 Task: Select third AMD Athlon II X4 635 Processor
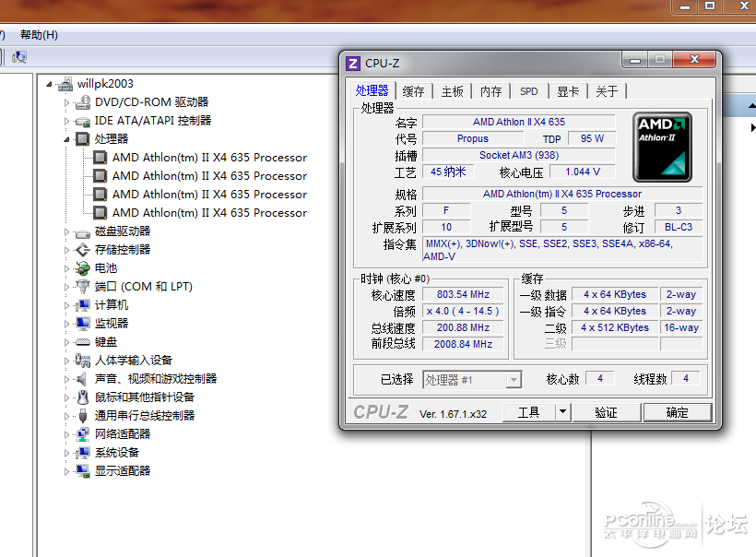(209, 195)
